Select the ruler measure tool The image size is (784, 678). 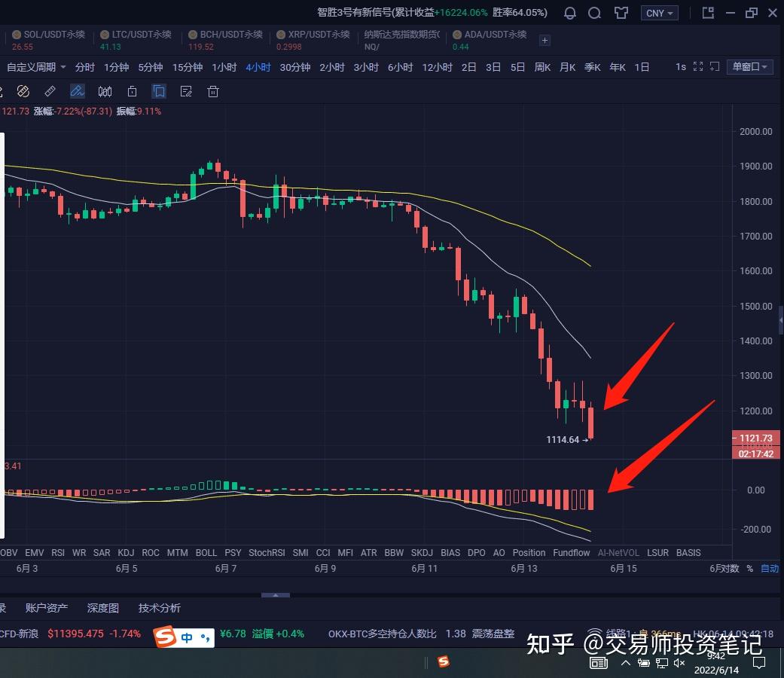[x=50, y=91]
